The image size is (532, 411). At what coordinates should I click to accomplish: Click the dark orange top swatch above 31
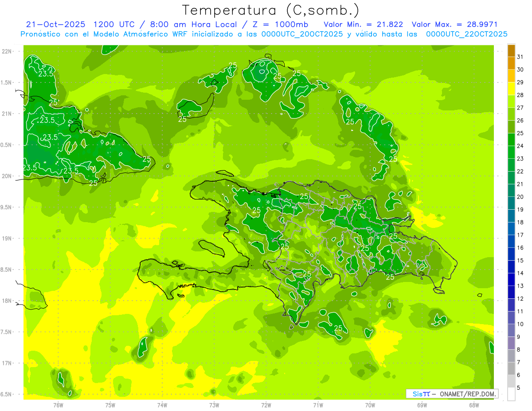point(511,51)
